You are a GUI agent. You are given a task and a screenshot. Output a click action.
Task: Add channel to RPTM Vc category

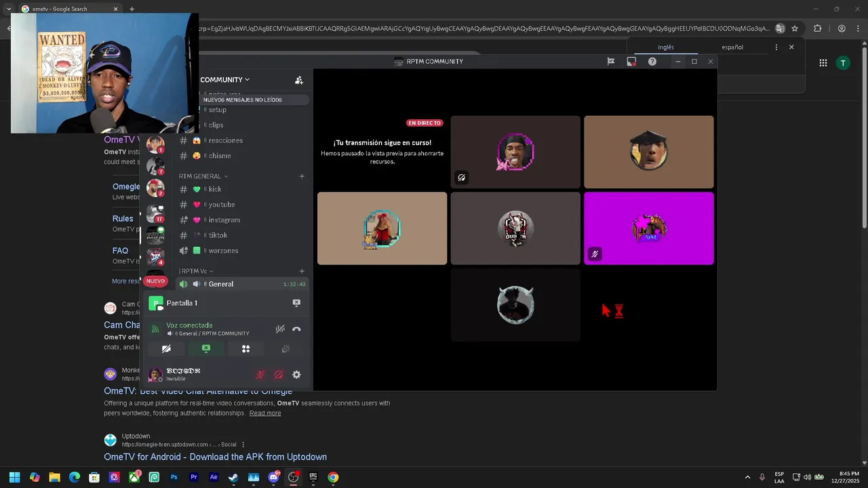tap(302, 271)
